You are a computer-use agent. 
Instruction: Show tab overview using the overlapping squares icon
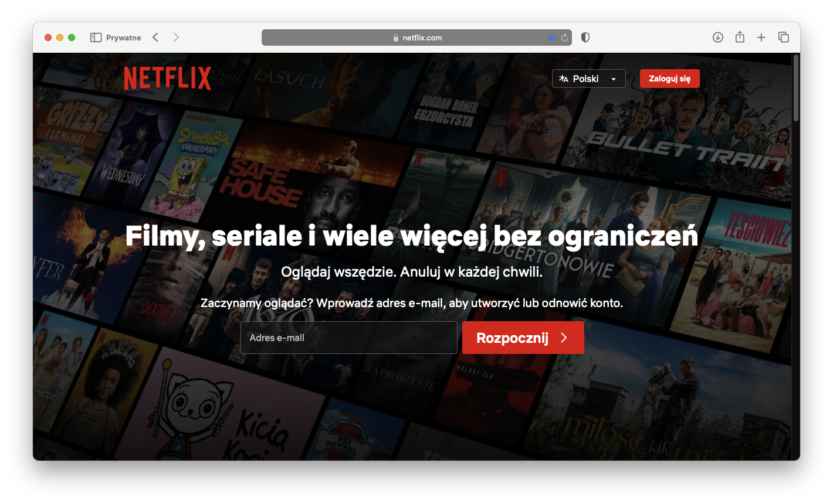783,37
